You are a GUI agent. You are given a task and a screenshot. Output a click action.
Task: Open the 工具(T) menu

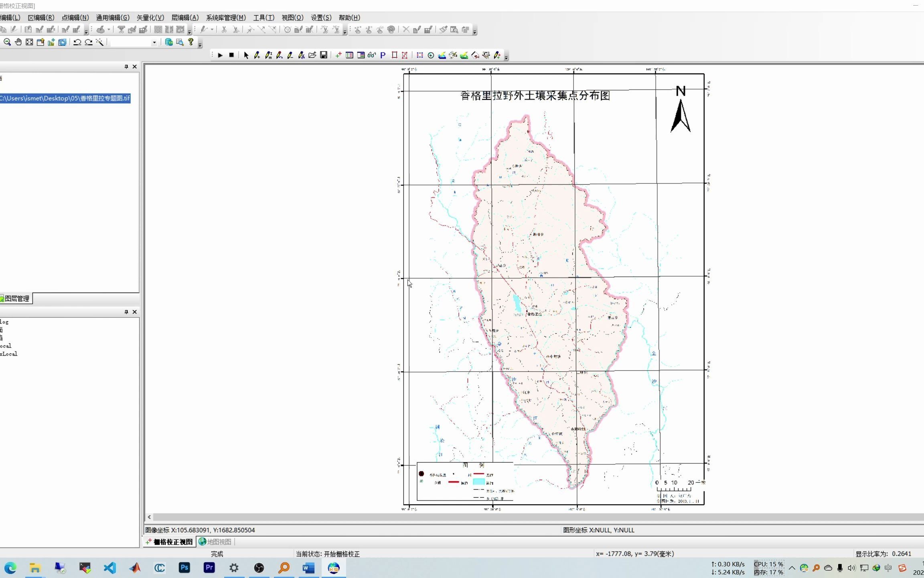[x=263, y=18]
